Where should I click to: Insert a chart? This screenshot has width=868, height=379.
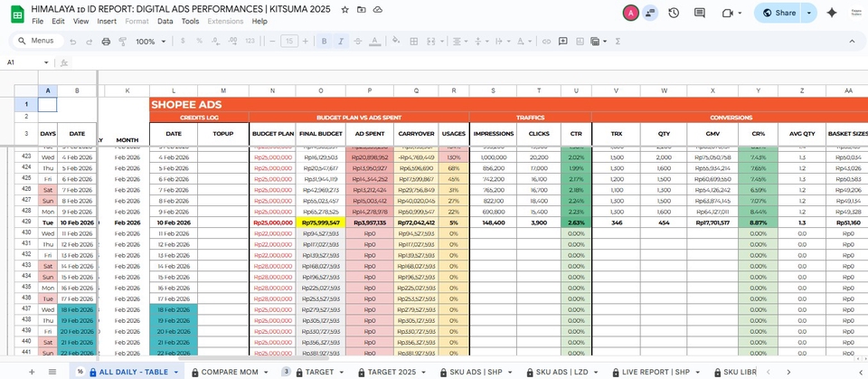coord(580,41)
